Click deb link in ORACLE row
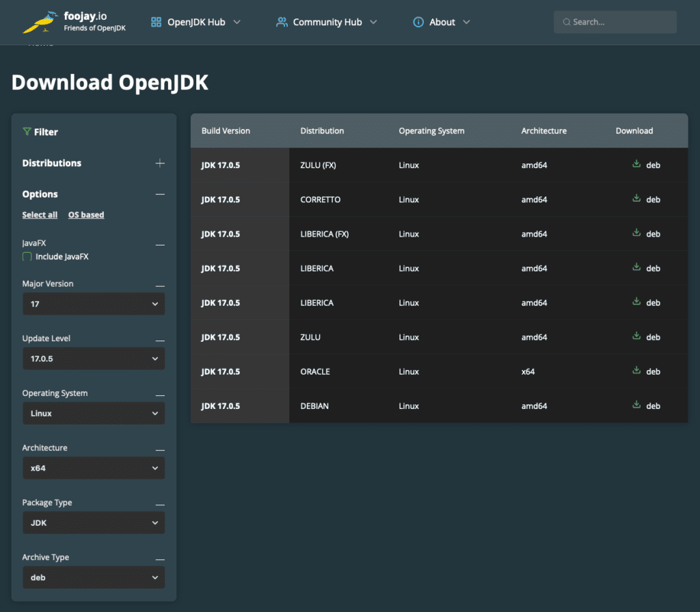Screen dimensions: 700x612 653,372
